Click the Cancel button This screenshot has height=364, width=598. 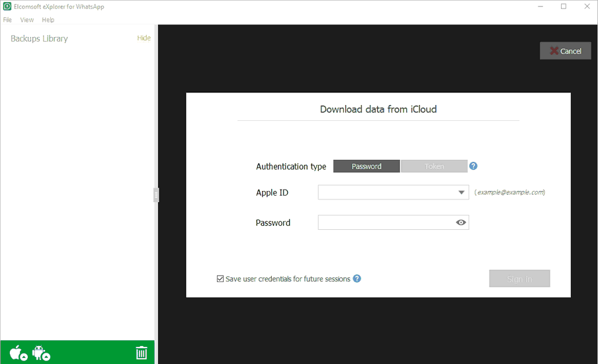[565, 51]
